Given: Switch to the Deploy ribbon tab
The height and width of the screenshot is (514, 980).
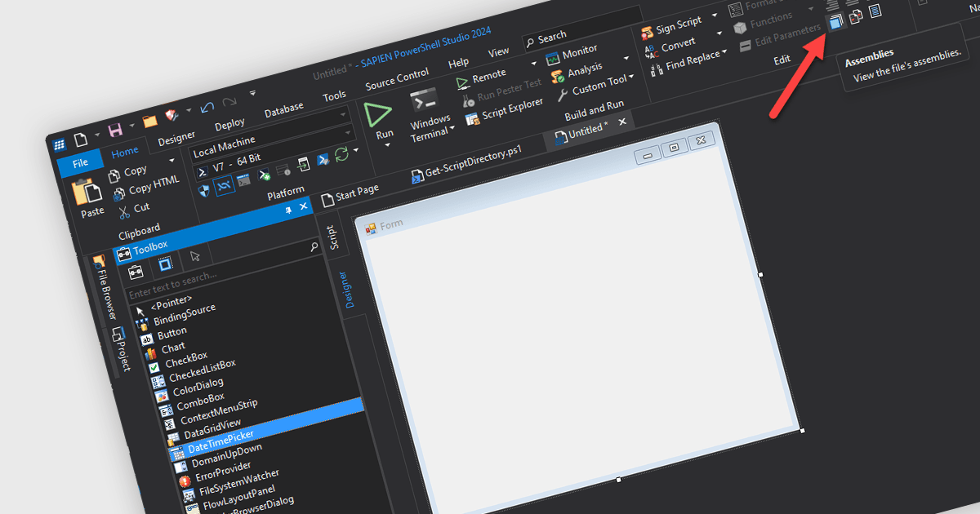Looking at the screenshot, I should coord(229,124).
